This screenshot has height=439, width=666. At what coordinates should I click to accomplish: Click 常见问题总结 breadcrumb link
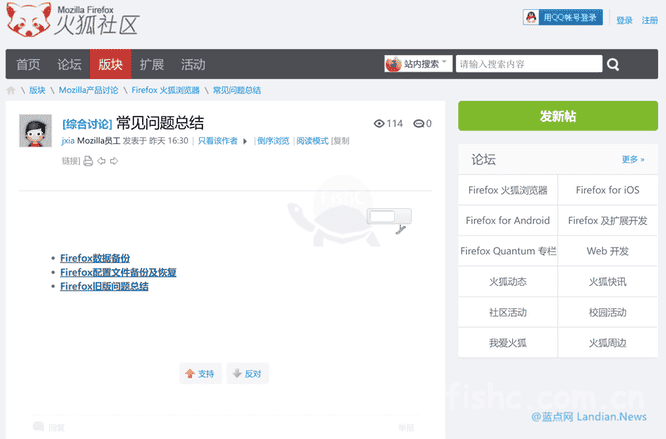[x=237, y=90]
